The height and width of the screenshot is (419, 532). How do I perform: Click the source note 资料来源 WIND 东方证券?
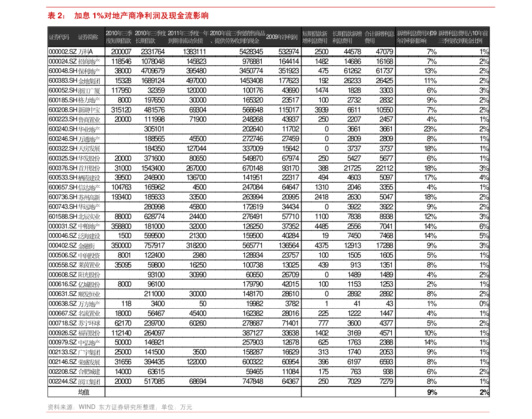pyautogui.click(x=120, y=407)
